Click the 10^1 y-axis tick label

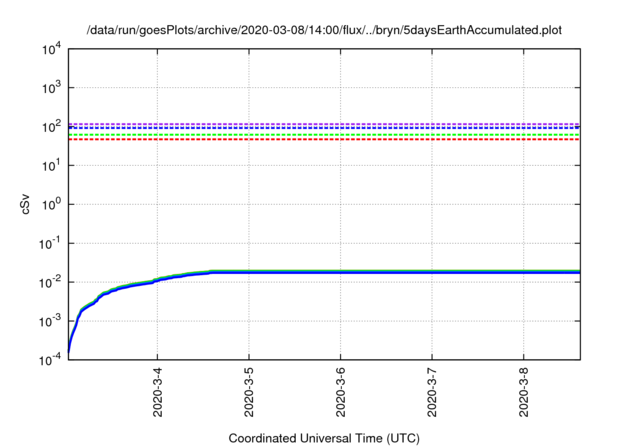(x=51, y=165)
